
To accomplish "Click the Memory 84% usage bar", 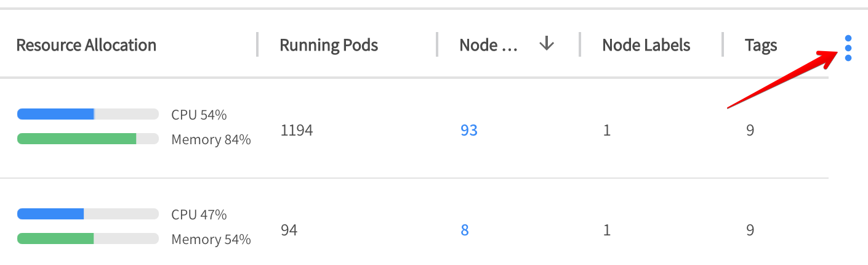I will coord(88,139).
